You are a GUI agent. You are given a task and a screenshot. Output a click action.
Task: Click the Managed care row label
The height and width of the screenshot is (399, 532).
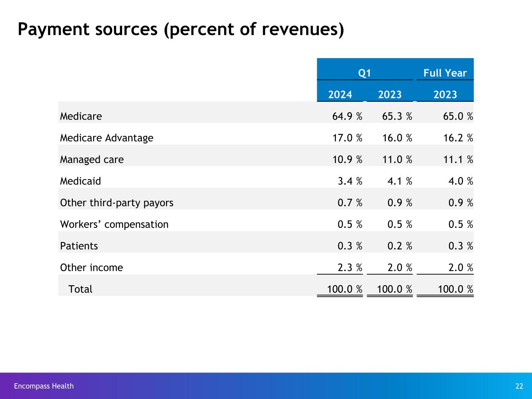click(x=92, y=160)
